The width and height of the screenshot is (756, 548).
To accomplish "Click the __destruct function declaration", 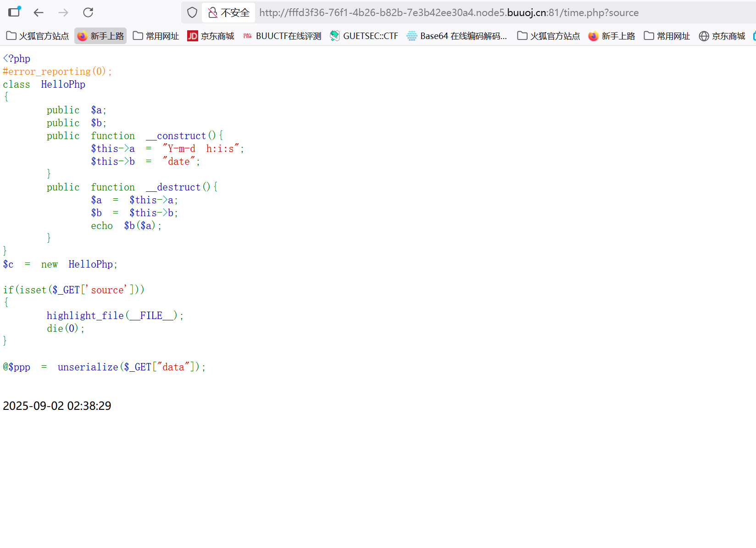I will [x=132, y=187].
